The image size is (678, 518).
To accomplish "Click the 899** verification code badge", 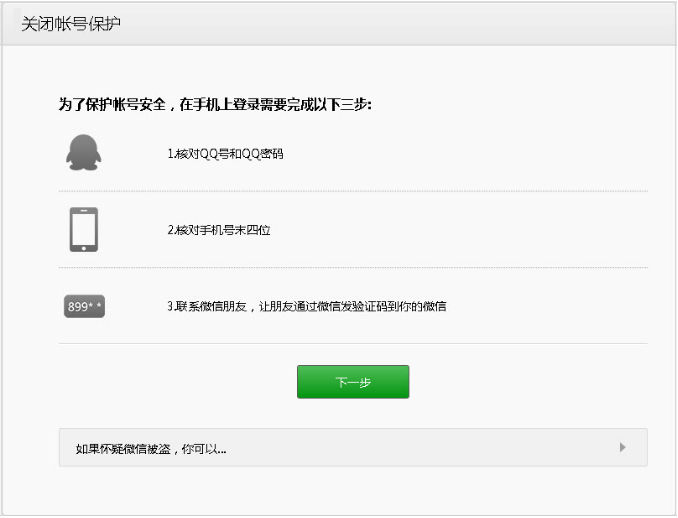I will [84, 306].
